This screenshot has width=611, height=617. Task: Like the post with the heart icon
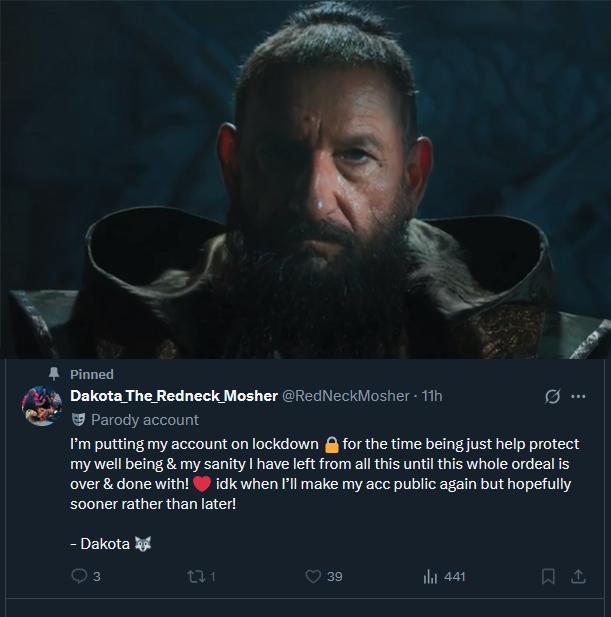click(x=312, y=576)
